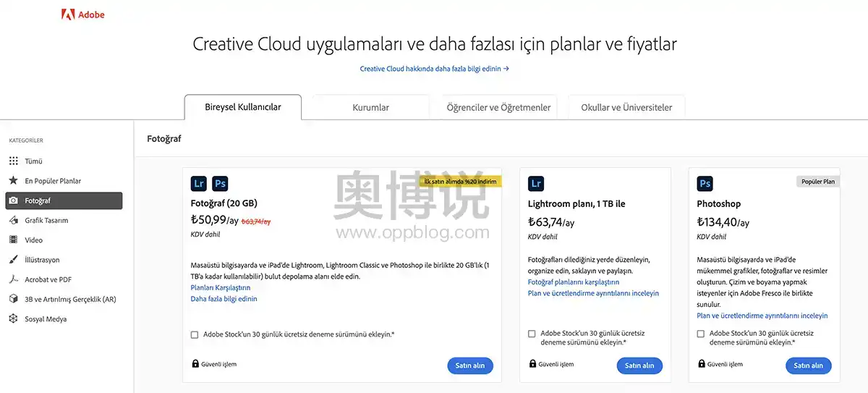Click the Lightroom icon in Fotoğraf (20 GB) card
Screen dimensions: 868x393
tap(199, 183)
